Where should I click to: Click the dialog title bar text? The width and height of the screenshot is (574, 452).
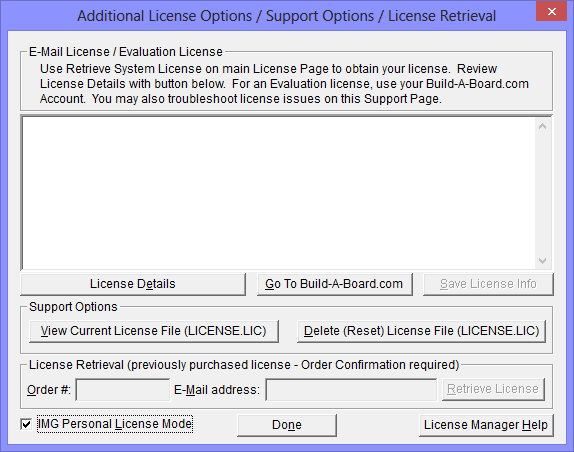pyautogui.click(x=287, y=16)
